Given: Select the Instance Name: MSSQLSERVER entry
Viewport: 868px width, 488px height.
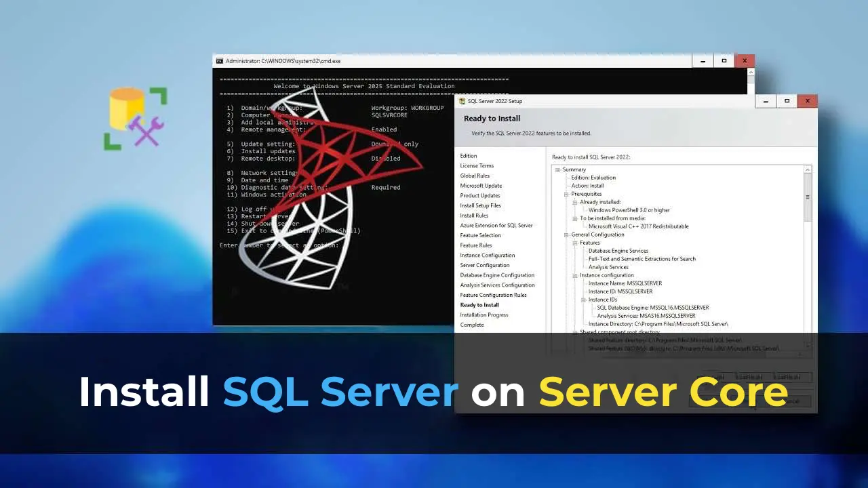Looking at the screenshot, I should pyautogui.click(x=625, y=283).
